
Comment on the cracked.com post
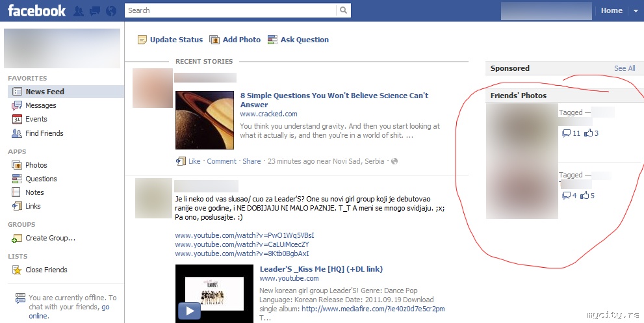pyautogui.click(x=222, y=161)
